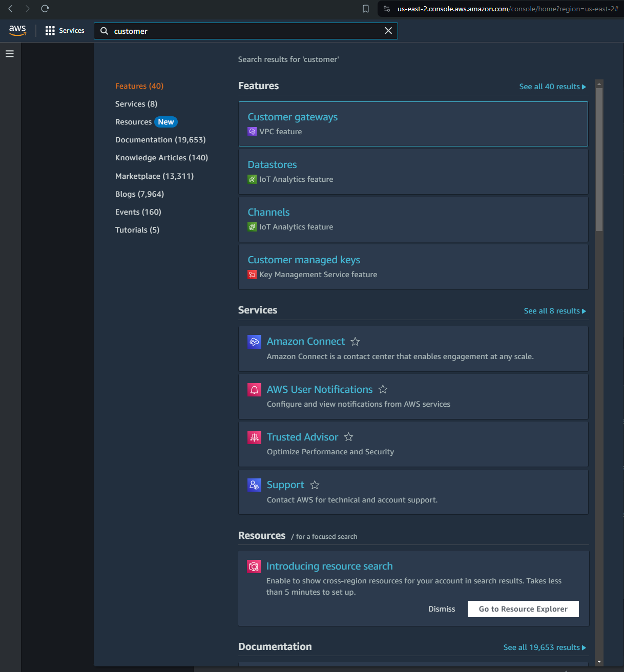
Task: Open the hamburger side navigation menu
Action: coord(9,54)
